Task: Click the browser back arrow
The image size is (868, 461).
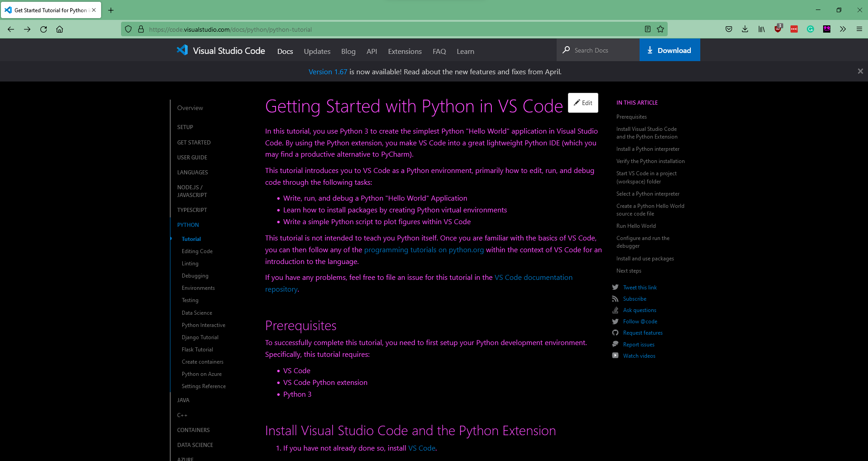Action: (11, 29)
